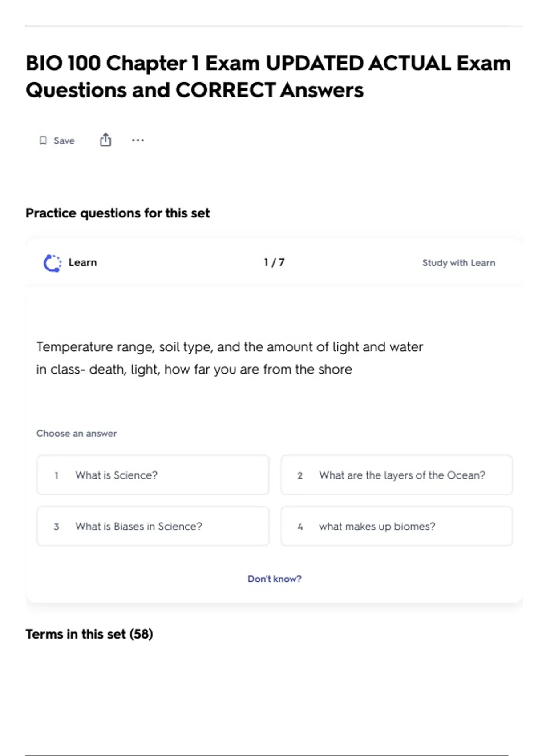Click the Save bookmark icon

pos(43,141)
